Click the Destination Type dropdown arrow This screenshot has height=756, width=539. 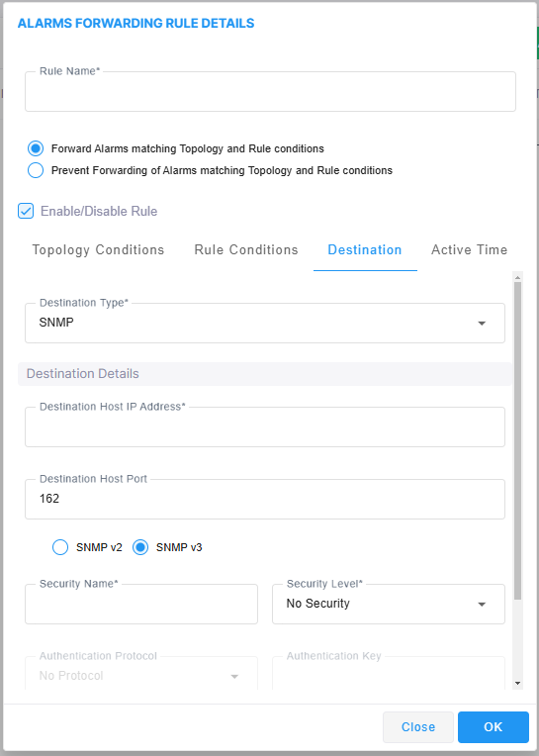482,323
